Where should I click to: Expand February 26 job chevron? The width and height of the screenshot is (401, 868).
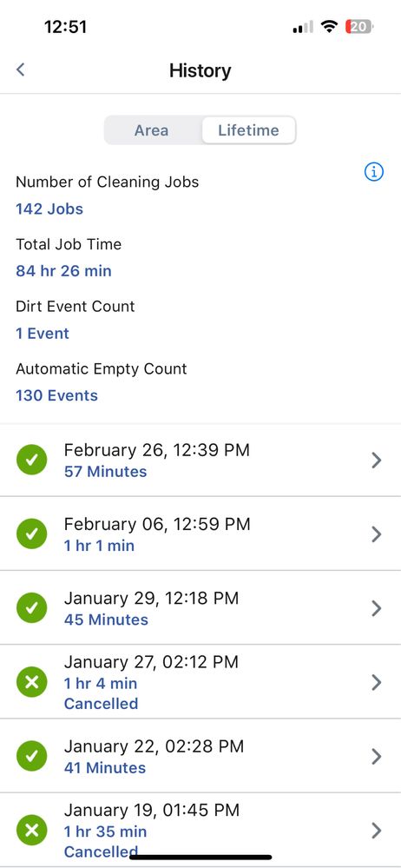coord(377,460)
